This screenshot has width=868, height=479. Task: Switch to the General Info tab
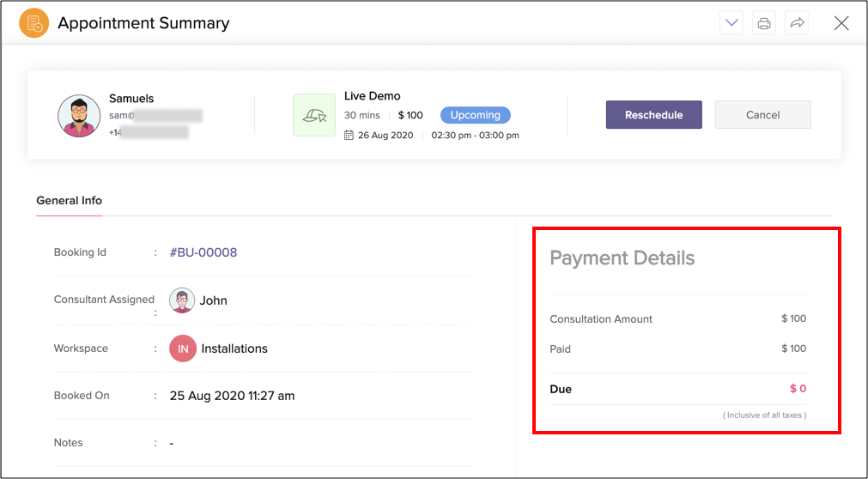click(x=69, y=201)
